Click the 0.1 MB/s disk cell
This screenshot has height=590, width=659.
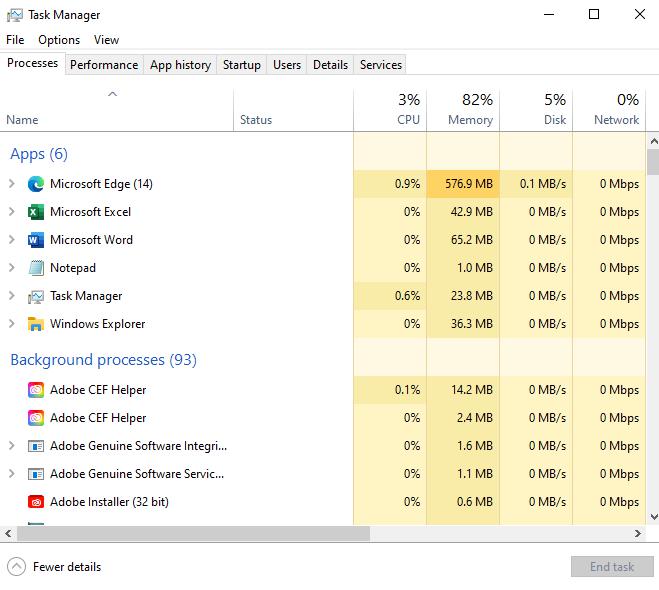tap(536, 184)
